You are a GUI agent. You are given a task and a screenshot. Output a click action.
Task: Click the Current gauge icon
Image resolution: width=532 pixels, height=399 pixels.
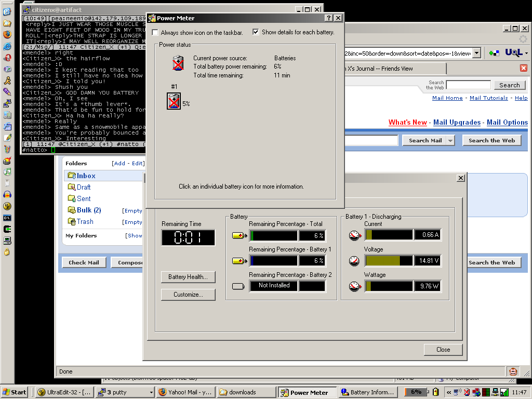354,235
